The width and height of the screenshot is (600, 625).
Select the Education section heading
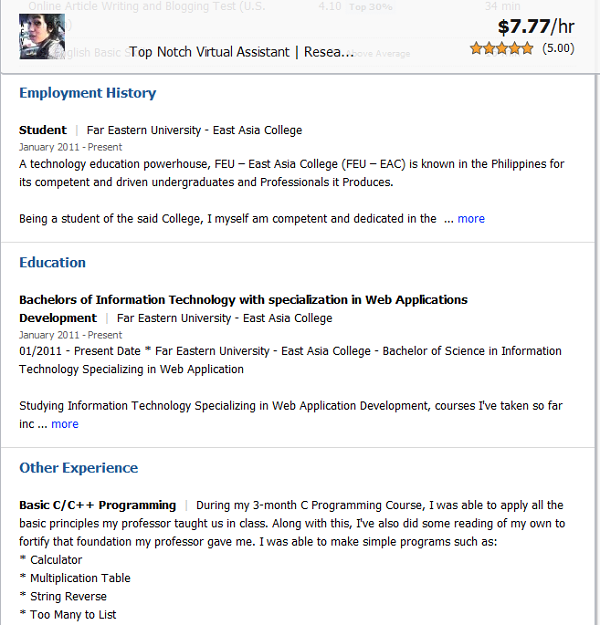click(52, 263)
